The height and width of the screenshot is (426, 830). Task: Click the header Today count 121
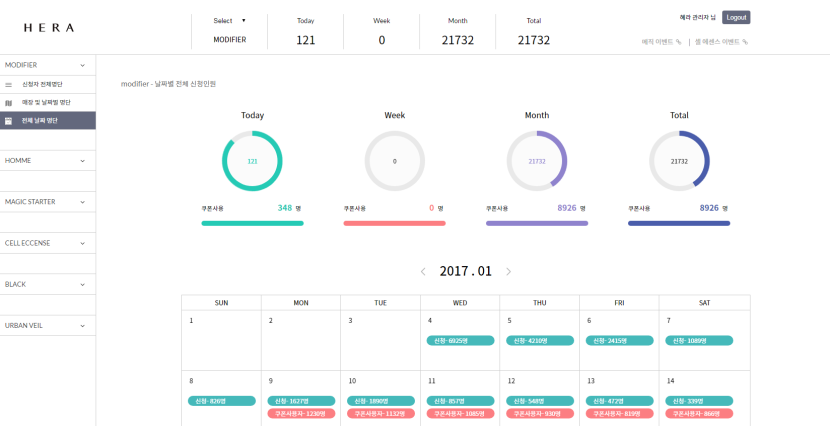305,40
